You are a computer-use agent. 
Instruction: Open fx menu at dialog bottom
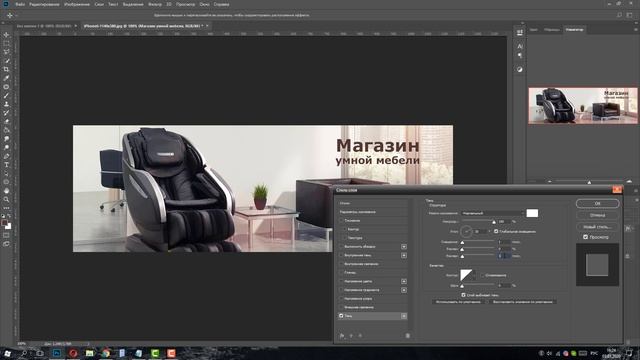342,336
